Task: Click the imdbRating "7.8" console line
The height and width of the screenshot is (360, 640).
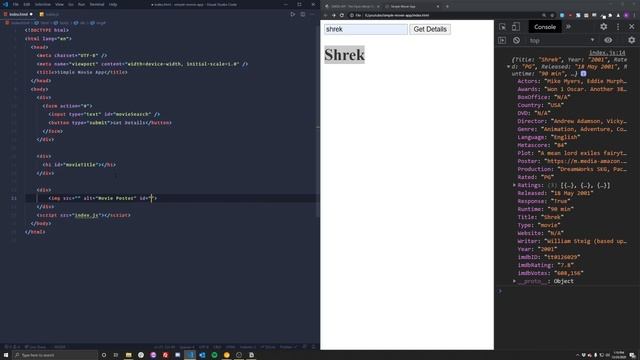Action: coord(546,265)
